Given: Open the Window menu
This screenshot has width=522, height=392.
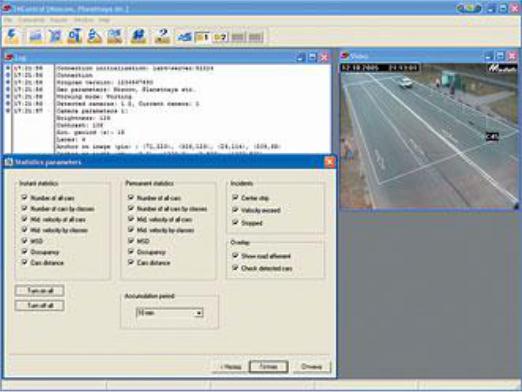Looking at the screenshot, I should click(84, 20).
